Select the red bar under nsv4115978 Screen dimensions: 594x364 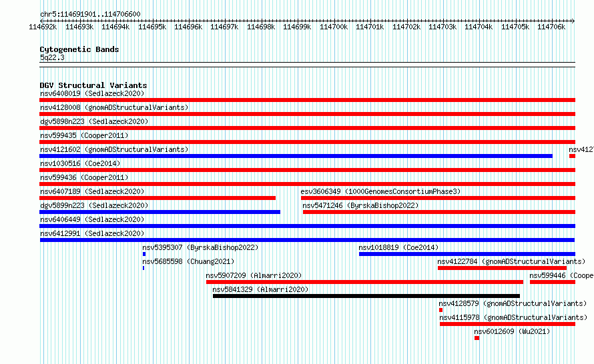(508, 324)
